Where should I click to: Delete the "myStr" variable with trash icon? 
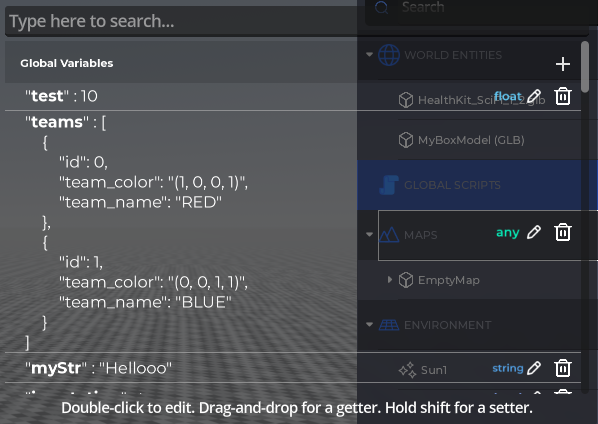[563, 368]
